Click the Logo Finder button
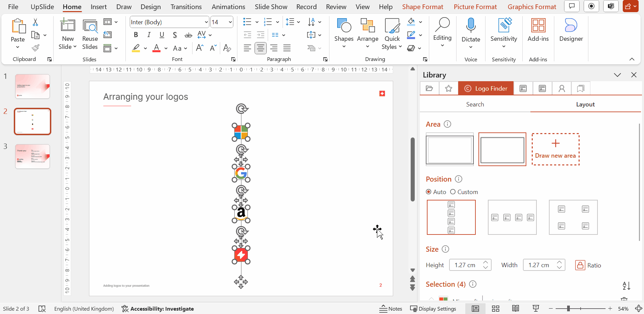644x314 pixels. point(486,89)
